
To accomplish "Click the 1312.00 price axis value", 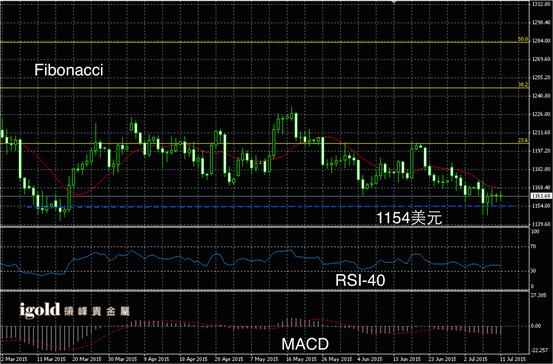I will (541, 4).
